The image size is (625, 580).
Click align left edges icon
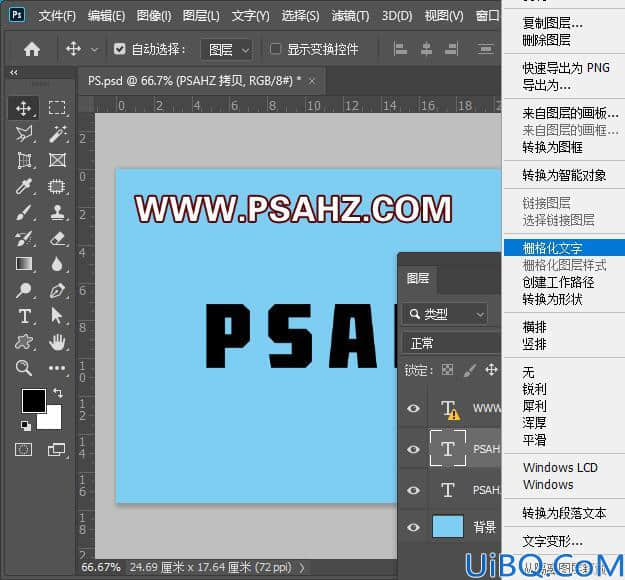pos(400,49)
